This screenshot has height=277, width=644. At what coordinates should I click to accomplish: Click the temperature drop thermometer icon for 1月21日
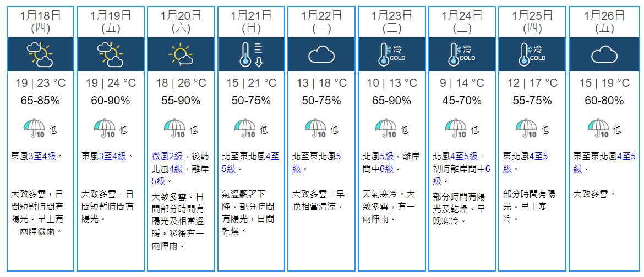click(x=251, y=54)
